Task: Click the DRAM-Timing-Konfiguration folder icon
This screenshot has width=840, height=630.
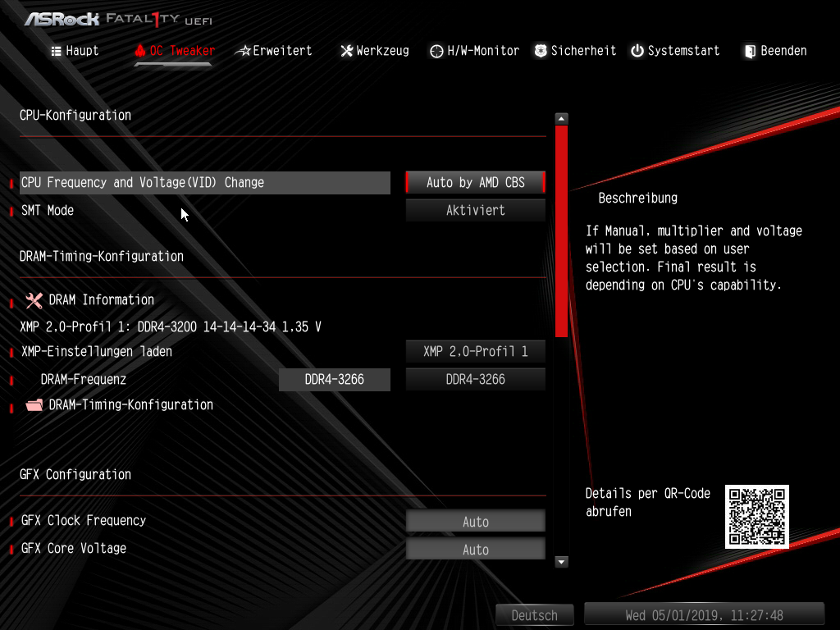Action: tap(34, 405)
